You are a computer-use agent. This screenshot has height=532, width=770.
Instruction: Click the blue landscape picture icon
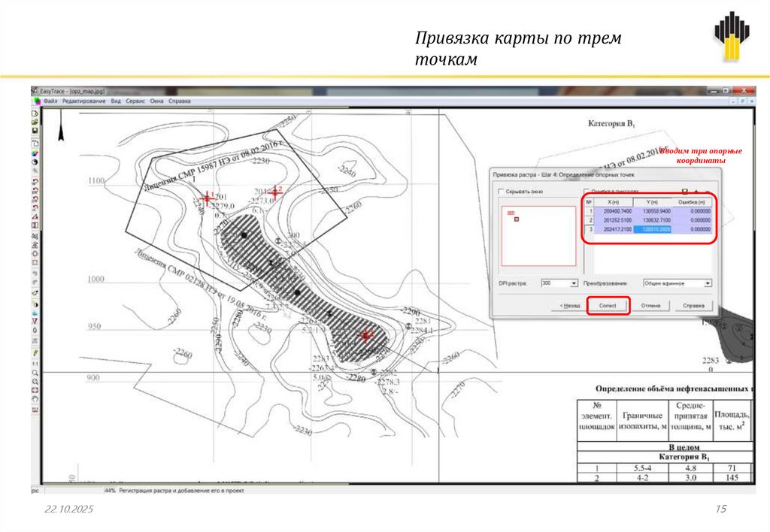coord(35,313)
